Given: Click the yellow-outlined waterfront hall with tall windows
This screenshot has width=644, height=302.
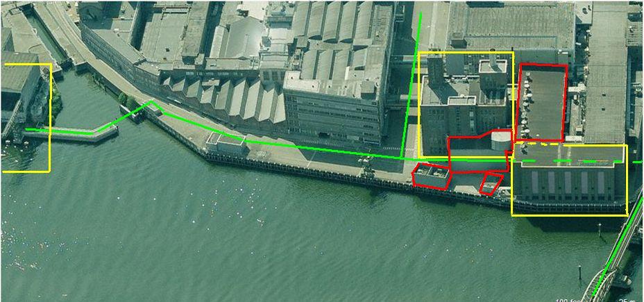Looking at the screenshot, I should (570, 180).
